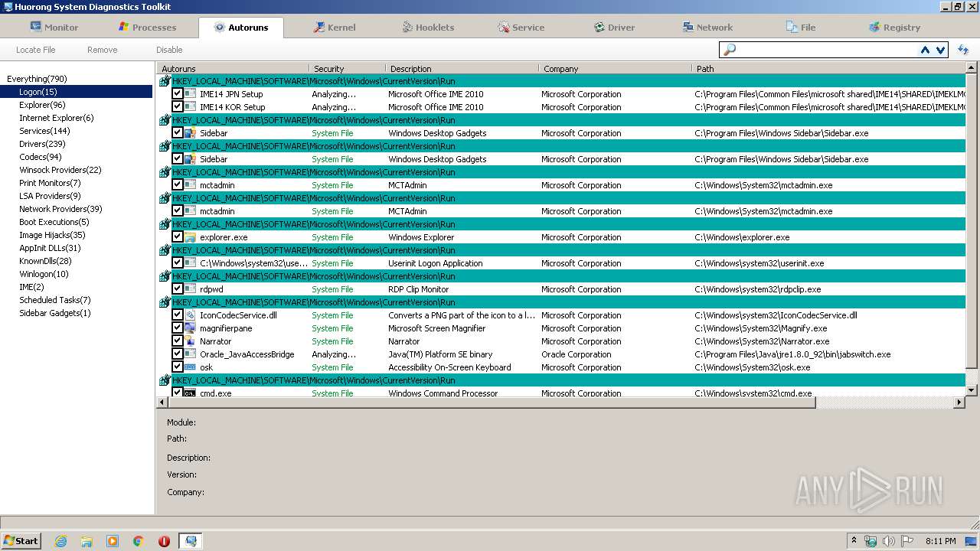Sort by the Company column header
The height and width of the screenshot is (551, 980).
(x=615, y=68)
